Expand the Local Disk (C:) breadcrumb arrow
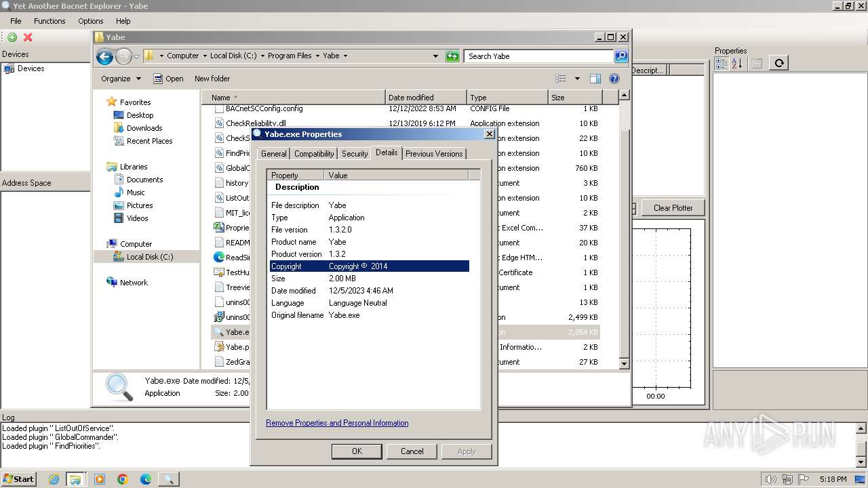Screen dimensions: 868x488 [x=262, y=56]
